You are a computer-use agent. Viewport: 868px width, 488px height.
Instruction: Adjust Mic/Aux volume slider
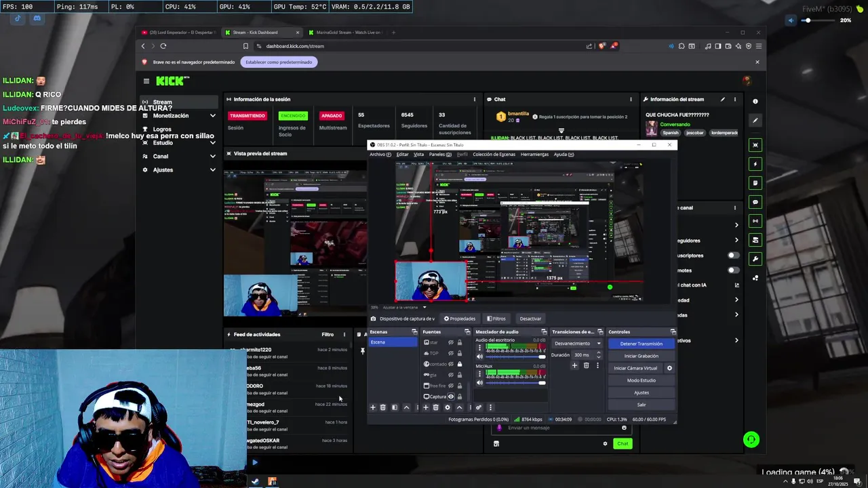coord(515,383)
